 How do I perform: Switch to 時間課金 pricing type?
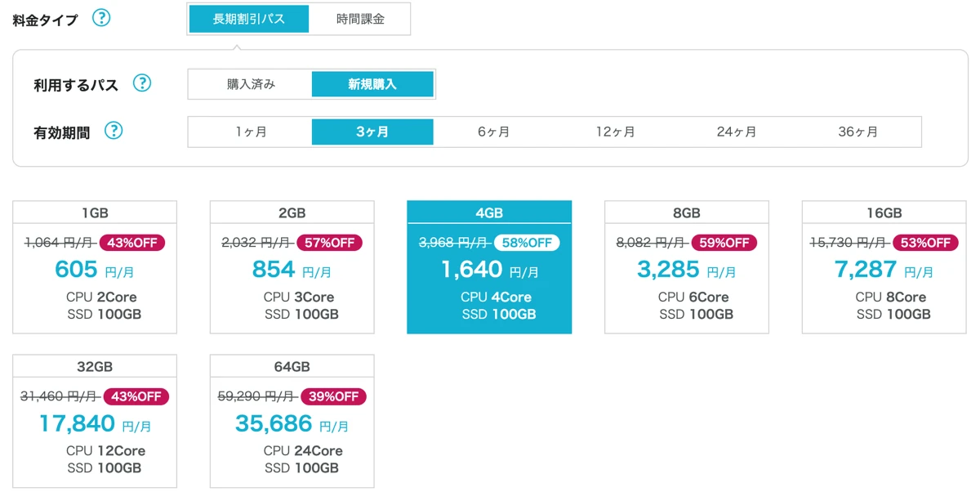point(360,19)
